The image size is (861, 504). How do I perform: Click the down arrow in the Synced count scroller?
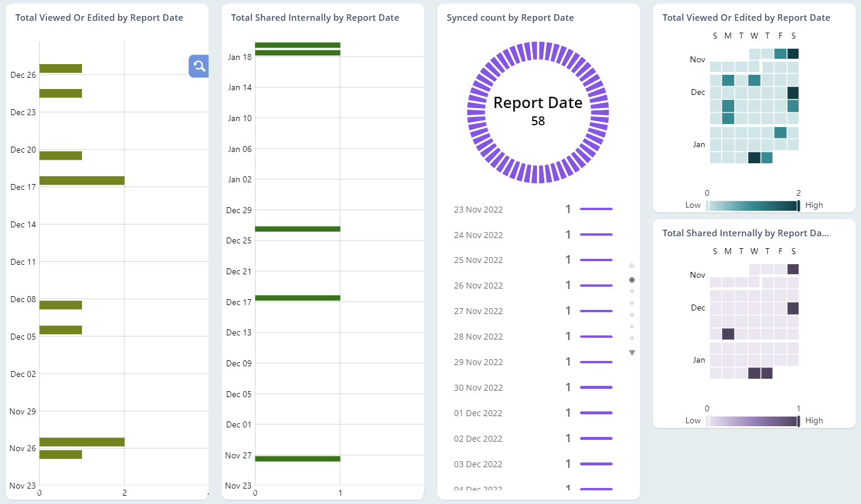point(632,352)
